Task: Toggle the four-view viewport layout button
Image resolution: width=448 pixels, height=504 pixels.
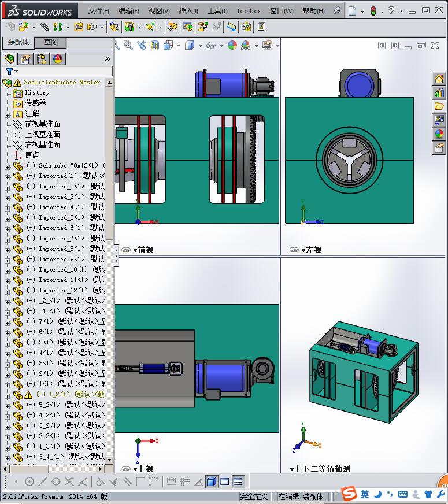Action: pos(238,481)
